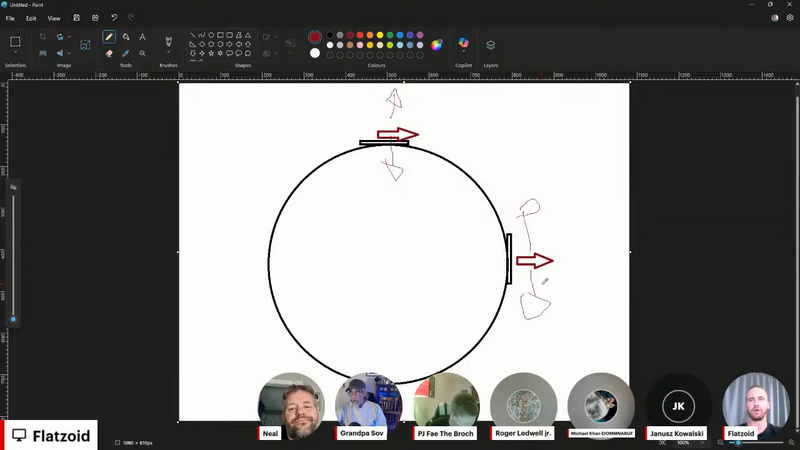Pick the orange colour swatch
Image resolution: width=800 pixels, height=450 pixels.
(x=370, y=35)
